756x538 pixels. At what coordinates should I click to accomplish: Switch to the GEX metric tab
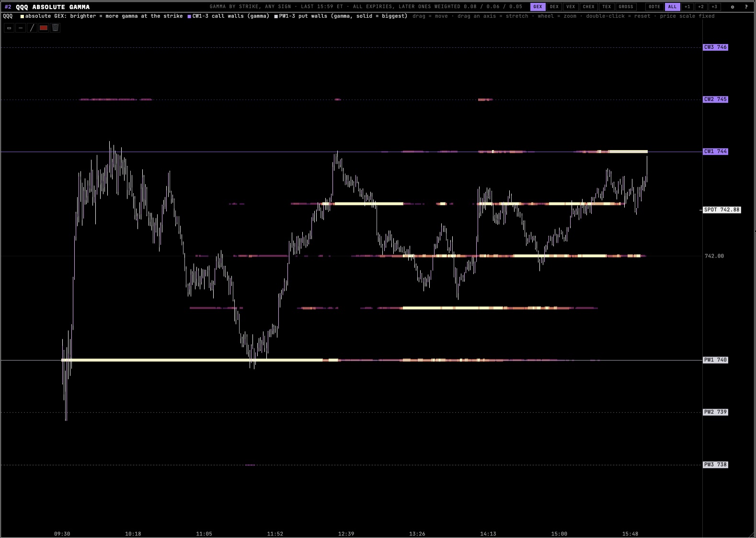pos(538,7)
